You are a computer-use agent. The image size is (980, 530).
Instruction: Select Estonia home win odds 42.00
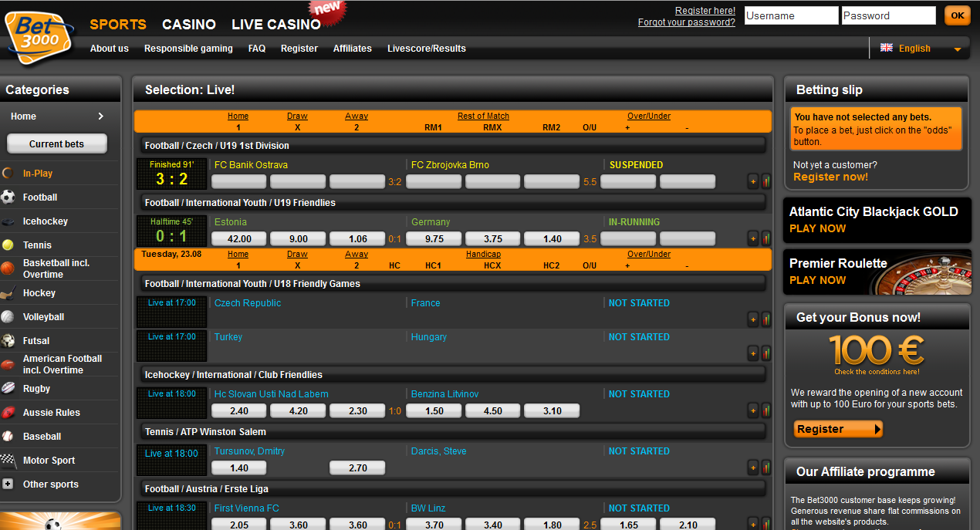coord(239,239)
